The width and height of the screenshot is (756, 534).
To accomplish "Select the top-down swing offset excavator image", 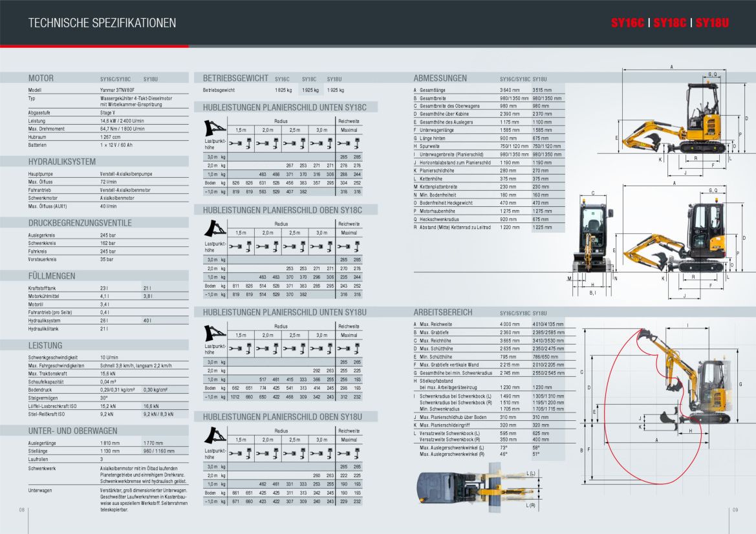I will click(477, 487).
